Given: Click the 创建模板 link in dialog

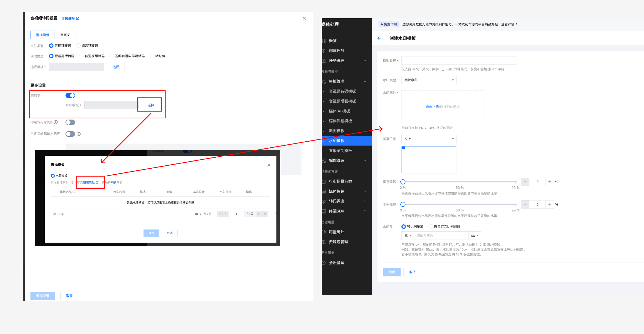Looking at the screenshot, I should 89,182.
